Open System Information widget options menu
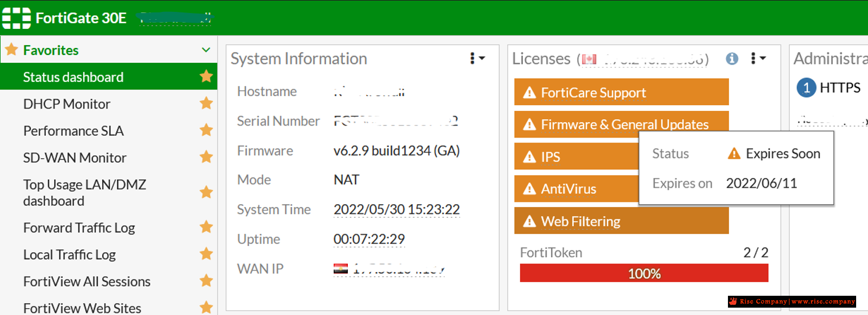868x315 pixels. (477, 58)
